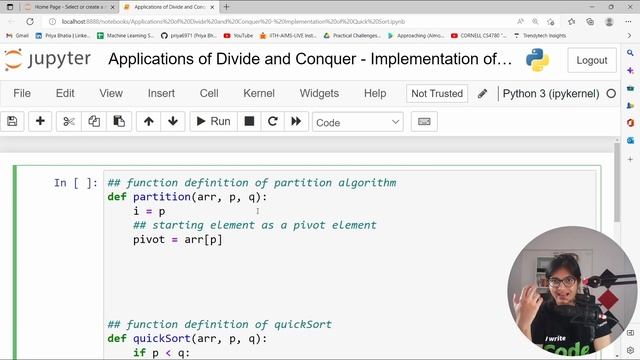640x360 pixels.
Task: Switch to Applications of Divide and Conquer tab
Action: pos(169,7)
